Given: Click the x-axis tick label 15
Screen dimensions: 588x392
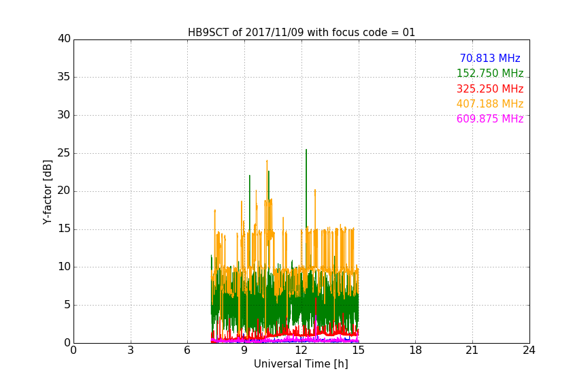Looking at the screenshot, I should pos(359,350).
